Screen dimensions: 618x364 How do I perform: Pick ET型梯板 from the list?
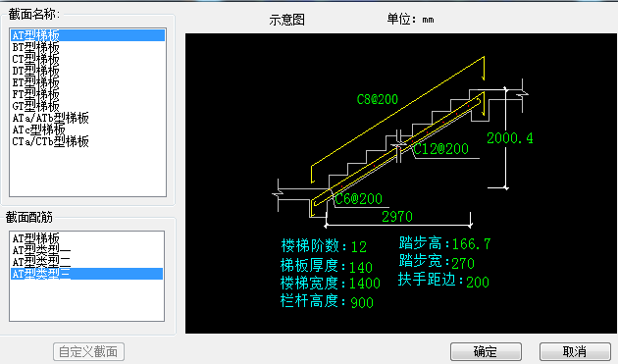click(x=36, y=82)
